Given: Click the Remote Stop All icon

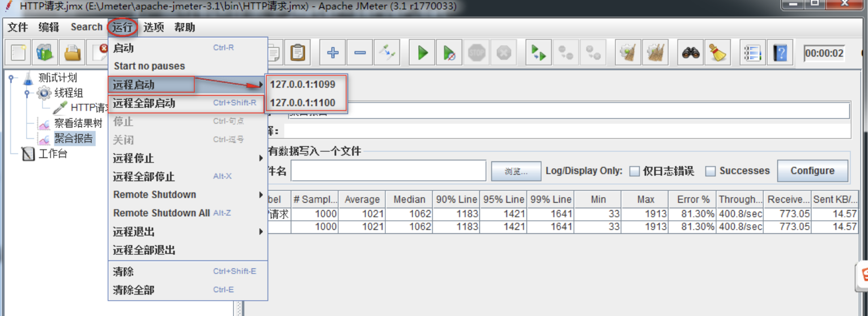Looking at the screenshot, I should coord(565,53).
